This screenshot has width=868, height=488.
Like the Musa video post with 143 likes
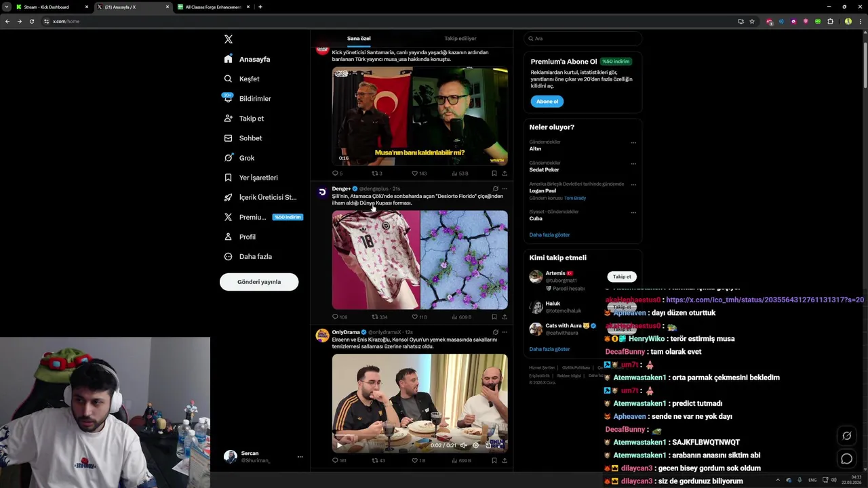coord(420,174)
